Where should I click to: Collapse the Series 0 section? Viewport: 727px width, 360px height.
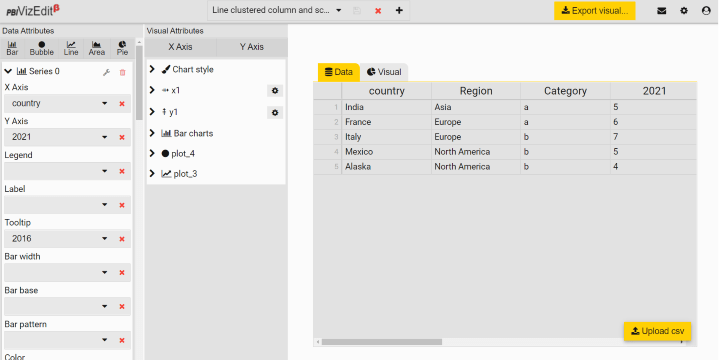click(8, 71)
